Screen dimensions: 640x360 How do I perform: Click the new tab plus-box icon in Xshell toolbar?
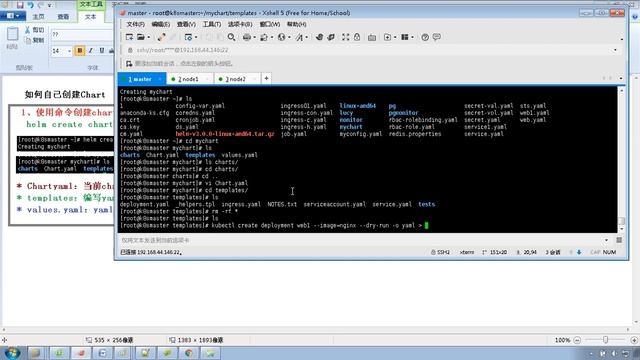pos(387,37)
